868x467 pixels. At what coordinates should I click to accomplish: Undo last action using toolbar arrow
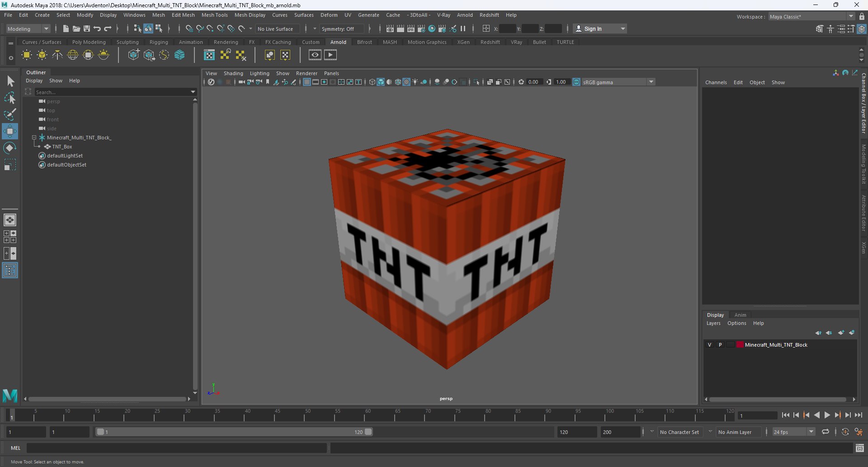97,29
